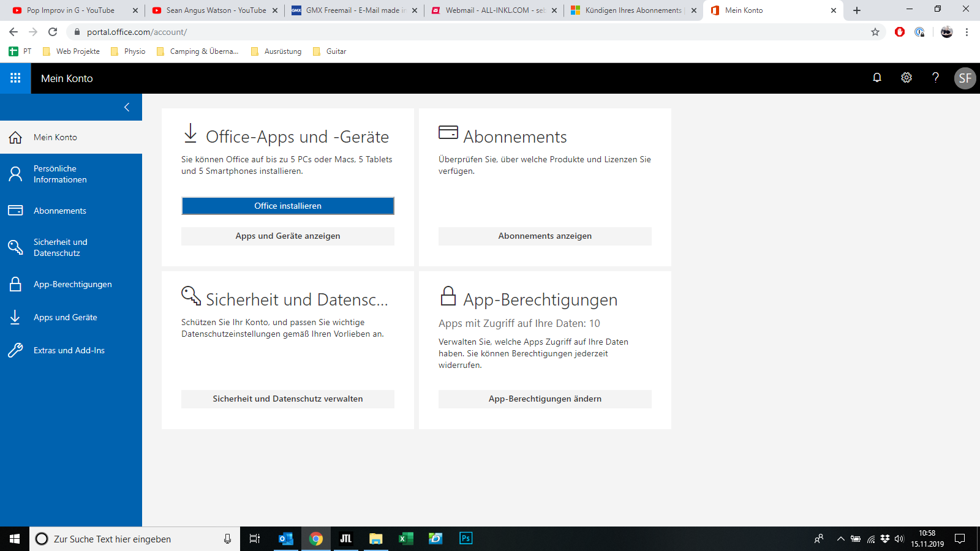
Task: Click the card icon on Abonnements tile
Action: (x=448, y=132)
